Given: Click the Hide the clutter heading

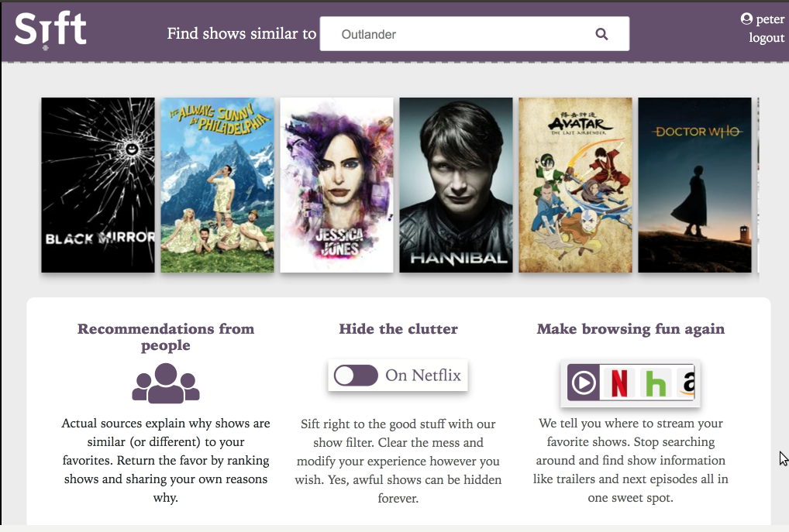Looking at the screenshot, I should 398,329.
